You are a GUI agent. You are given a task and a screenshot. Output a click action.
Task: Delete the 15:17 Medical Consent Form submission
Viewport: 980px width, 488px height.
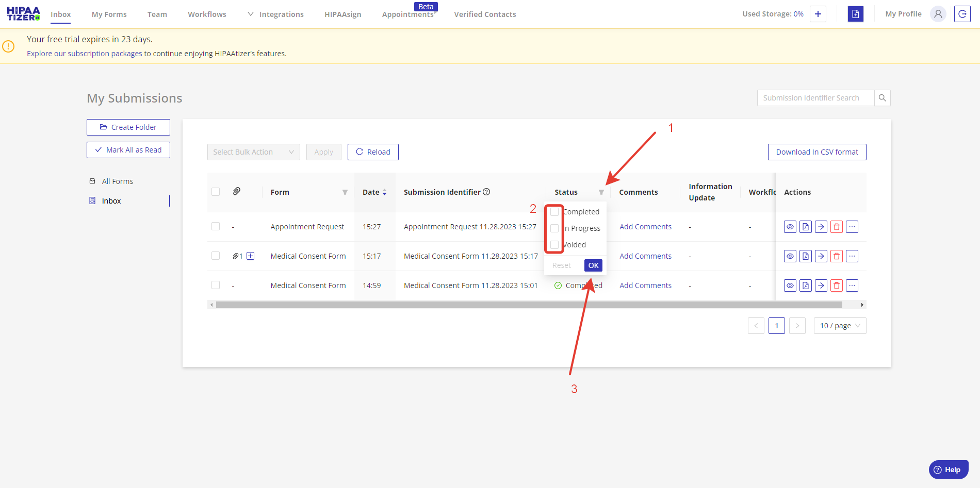pyautogui.click(x=837, y=256)
